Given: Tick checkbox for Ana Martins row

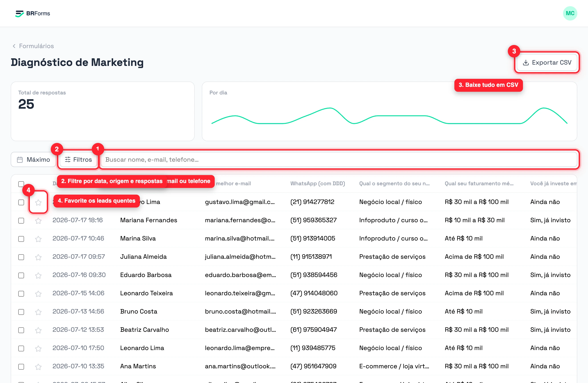Looking at the screenshot, I should pyautogui.click(x=21, y=367).
